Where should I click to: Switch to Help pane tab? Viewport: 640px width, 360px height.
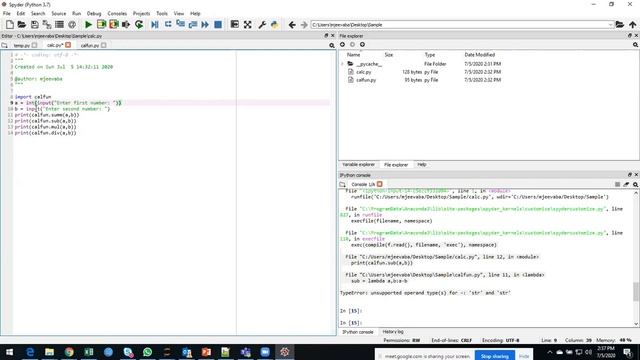422,164
